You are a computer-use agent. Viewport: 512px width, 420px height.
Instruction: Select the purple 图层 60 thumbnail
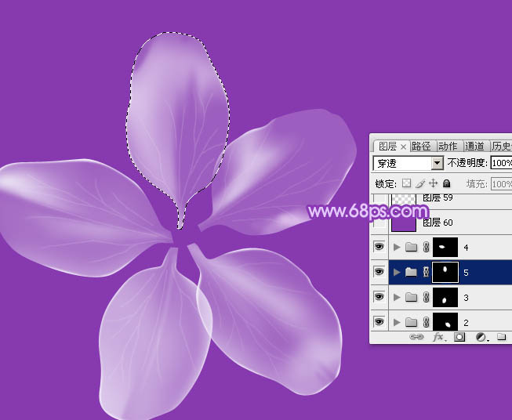point(403,223)
